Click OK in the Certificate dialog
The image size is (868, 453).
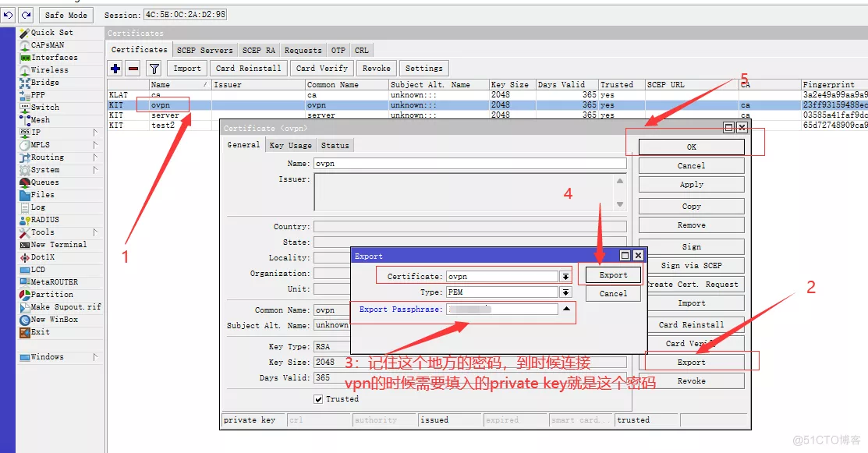click(691, 147)
